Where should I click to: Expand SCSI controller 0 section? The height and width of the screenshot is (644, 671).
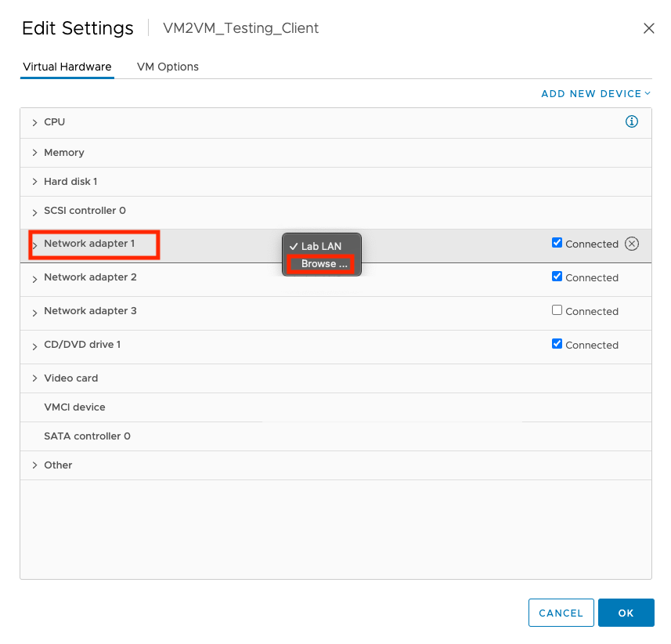[34, 210]
